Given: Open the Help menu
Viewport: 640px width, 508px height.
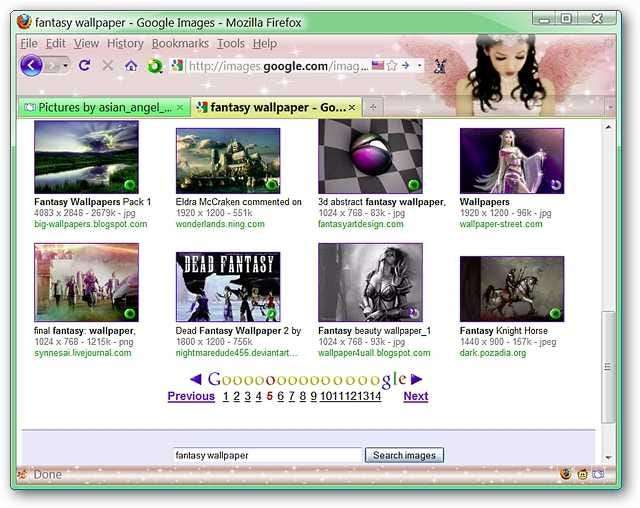Looking at the screenshot, I should coord(264,43).
